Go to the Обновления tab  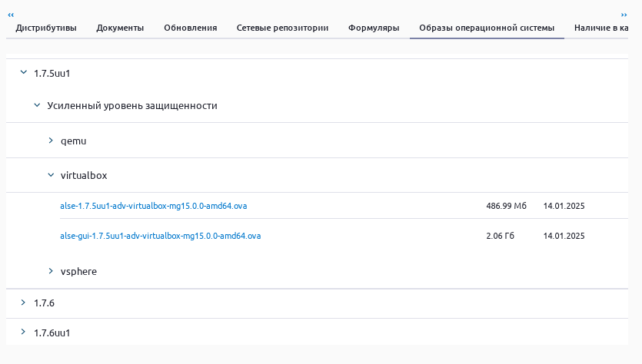tap(190, 28)
